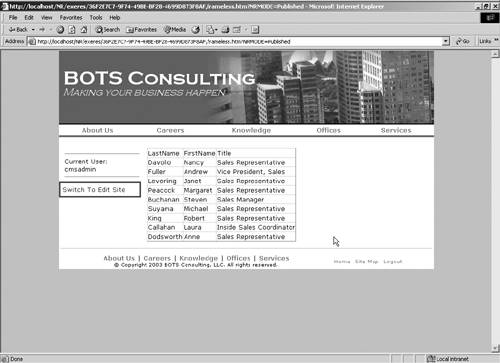This screenshot has height=363, width=500.
Task: Click the Windows logo throbber icon
Action: pos(490,18)
